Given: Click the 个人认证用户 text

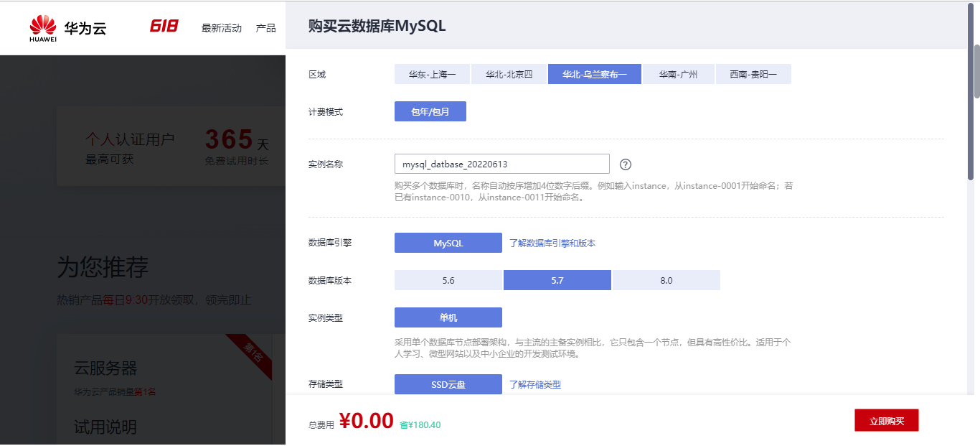Looking at the screenshot, I should click(x=130, y=139).
